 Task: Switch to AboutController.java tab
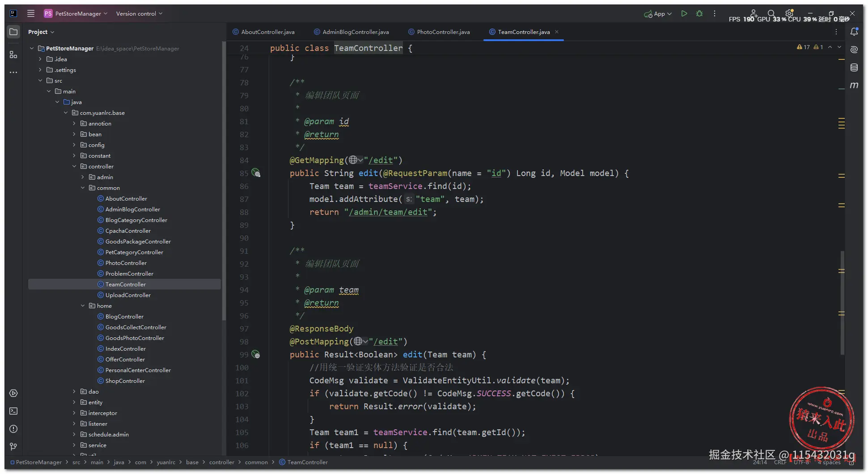pos(264,32)
